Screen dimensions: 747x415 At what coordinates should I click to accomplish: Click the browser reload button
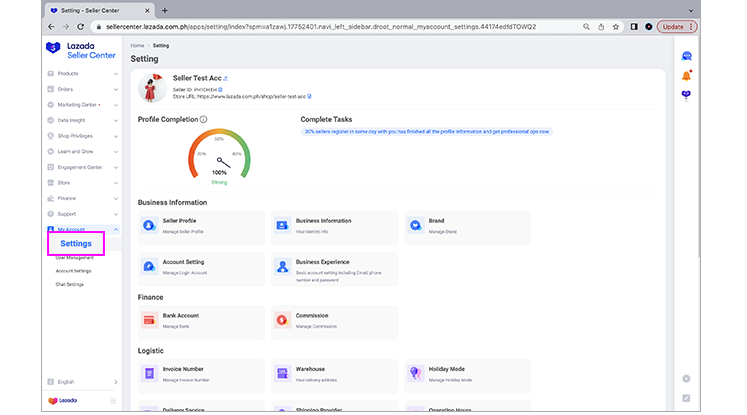[x=81, y=27]
